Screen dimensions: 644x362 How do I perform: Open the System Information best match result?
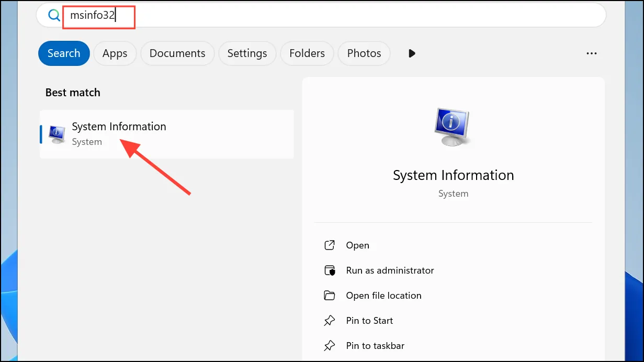click(x=167, y=134)
